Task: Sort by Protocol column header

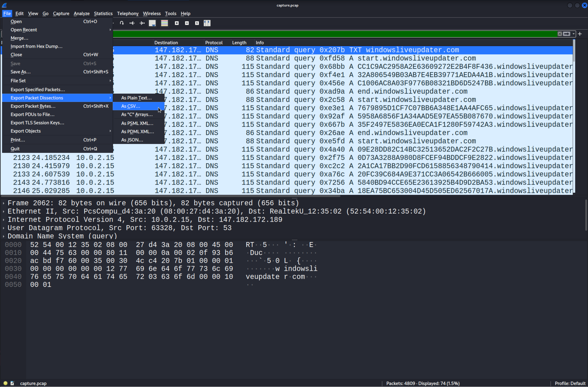Action: pos(217,43)
